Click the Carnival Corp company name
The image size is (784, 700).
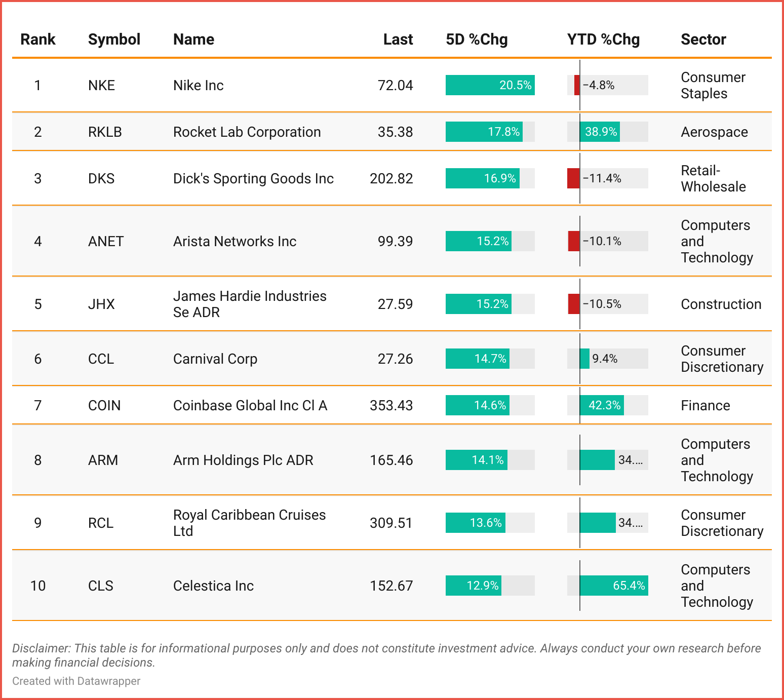(x=215, y=359)
